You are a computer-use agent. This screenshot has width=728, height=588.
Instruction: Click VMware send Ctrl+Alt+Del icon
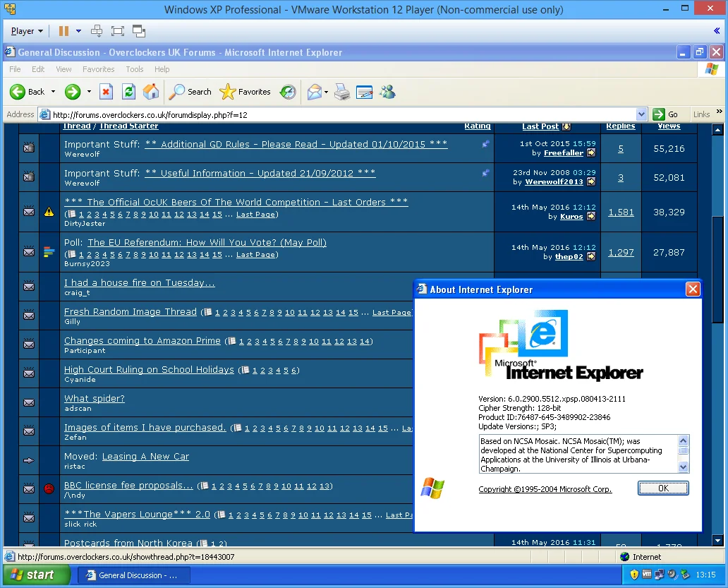pyautogui.click(x=97, y=31)
